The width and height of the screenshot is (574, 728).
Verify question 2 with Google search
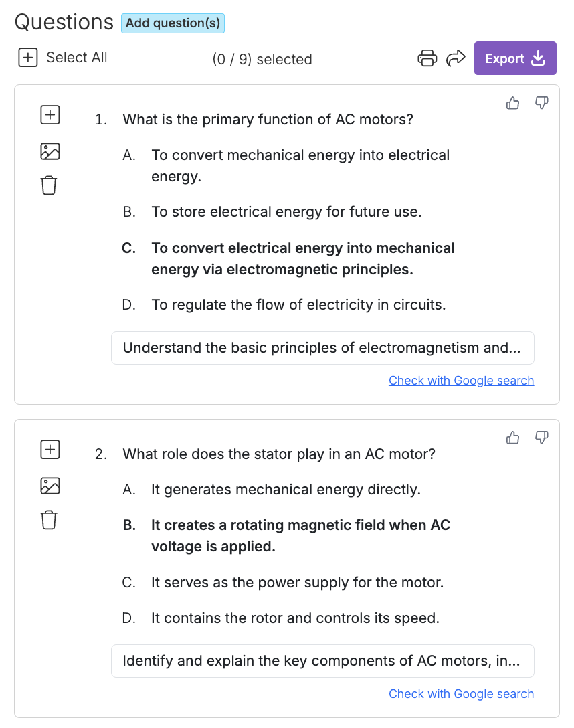coord(461,693)
